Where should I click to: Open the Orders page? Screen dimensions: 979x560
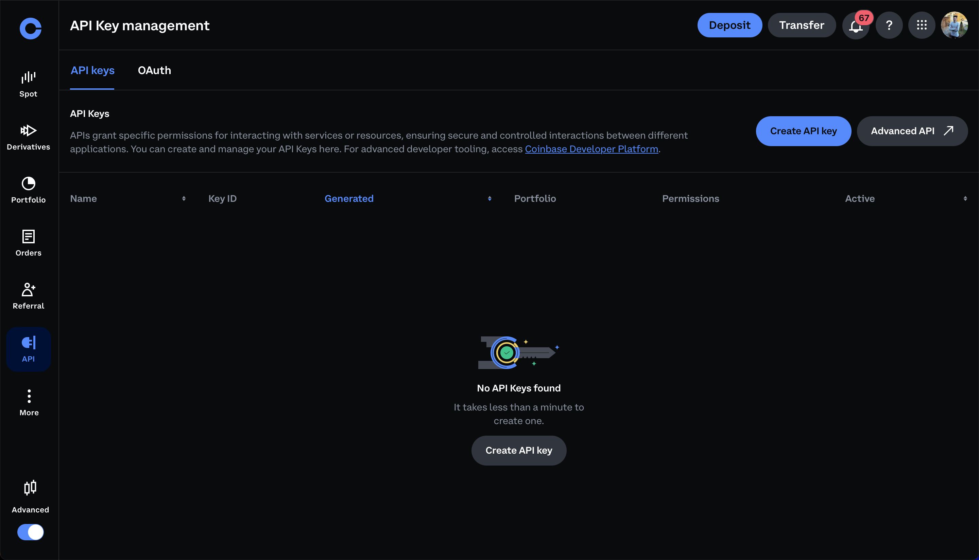pos(29,243)
